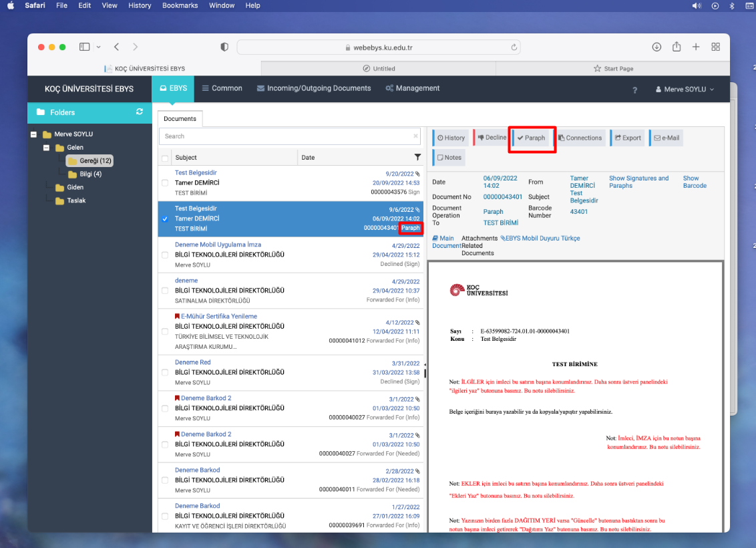Show Safari tab overview
This screenshot has width=756, height=548.
coord(715,47)
